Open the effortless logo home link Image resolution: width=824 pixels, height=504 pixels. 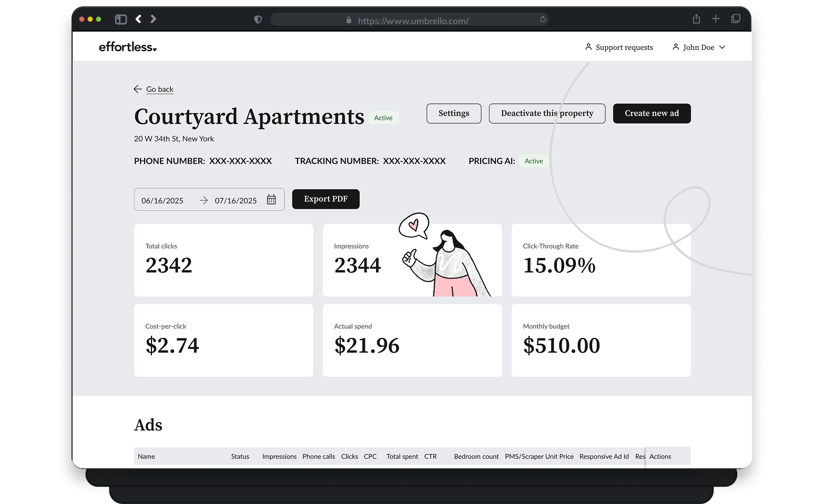128,47
